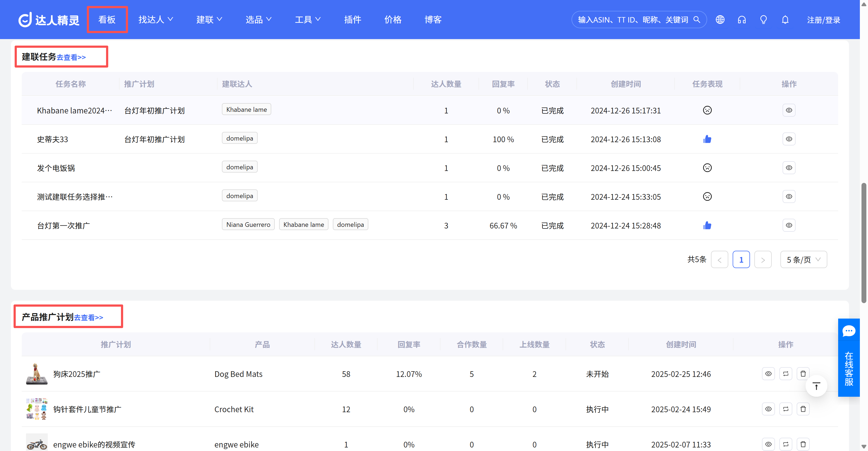Expand the 建联 dropdown menu

tap(209, 20)
